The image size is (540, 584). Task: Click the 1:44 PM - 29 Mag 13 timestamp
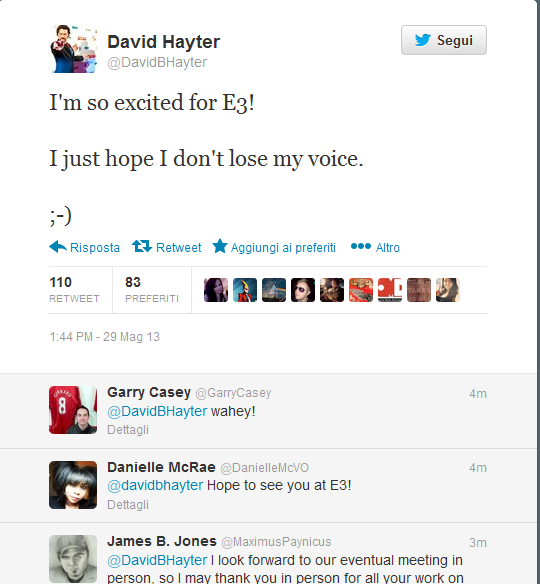coord(104,337)
